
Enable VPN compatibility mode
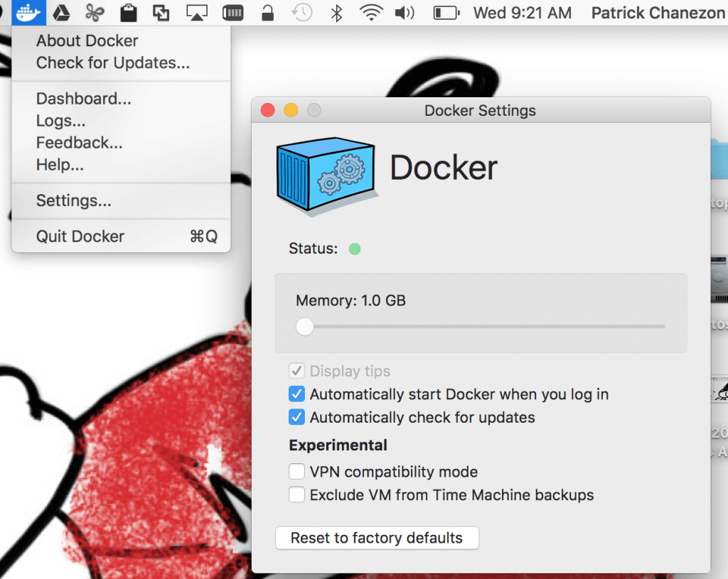pos(296,471)
